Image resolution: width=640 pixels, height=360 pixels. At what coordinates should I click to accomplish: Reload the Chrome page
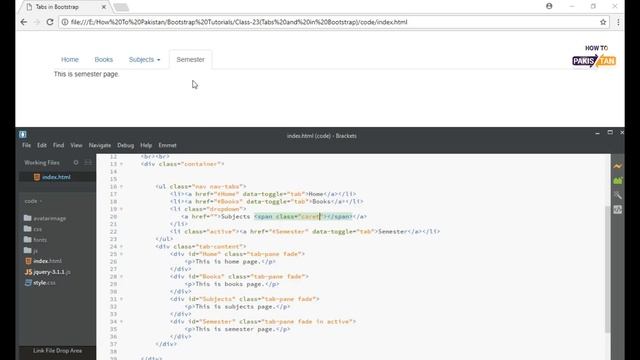pos(50,22)
